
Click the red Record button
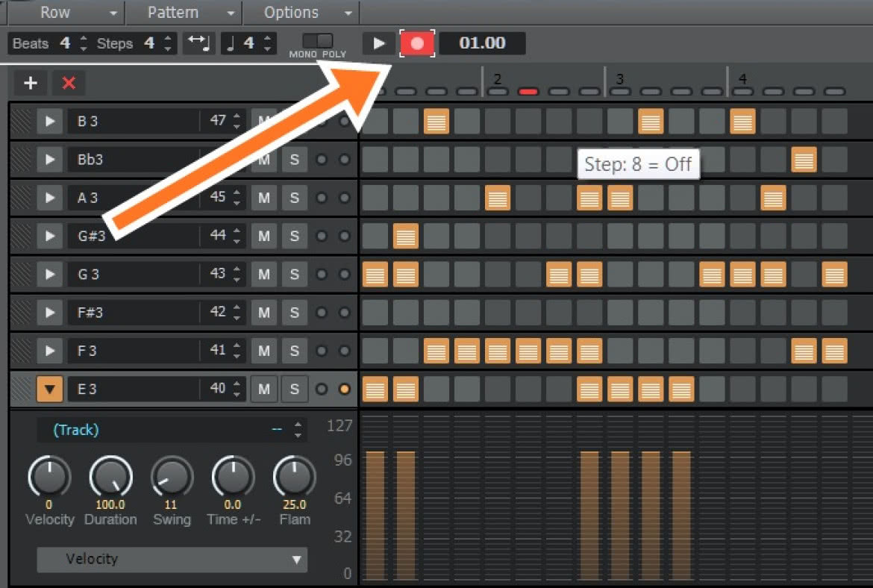417,43
